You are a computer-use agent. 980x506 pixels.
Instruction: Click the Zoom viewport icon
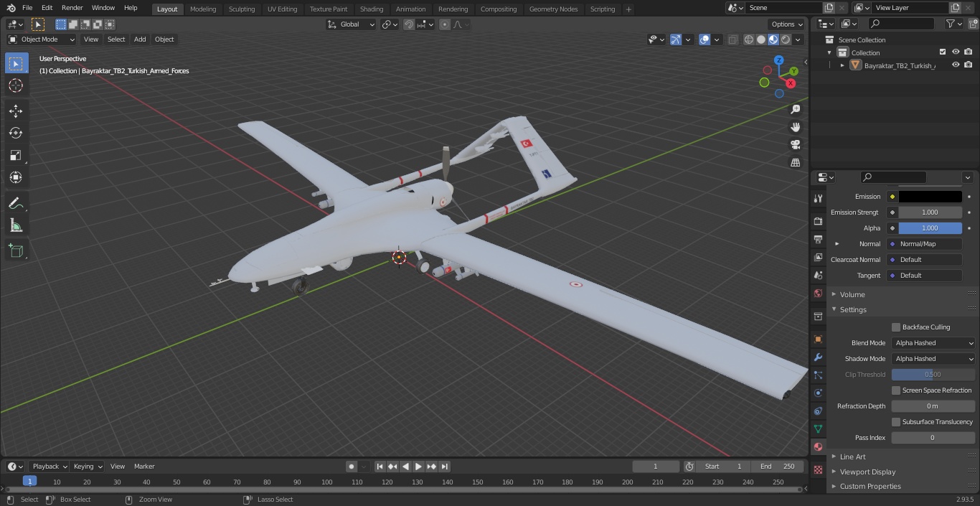pyautogui.click(x=795, y=109)
